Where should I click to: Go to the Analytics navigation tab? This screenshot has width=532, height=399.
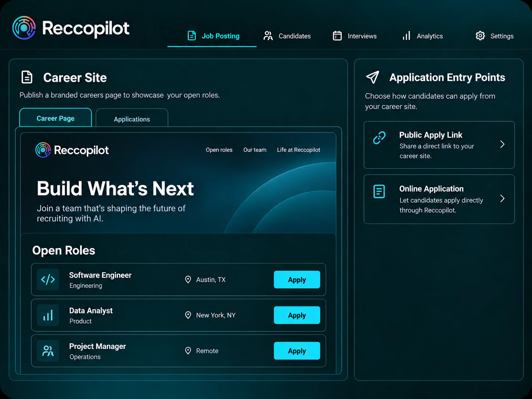point(423,36)
